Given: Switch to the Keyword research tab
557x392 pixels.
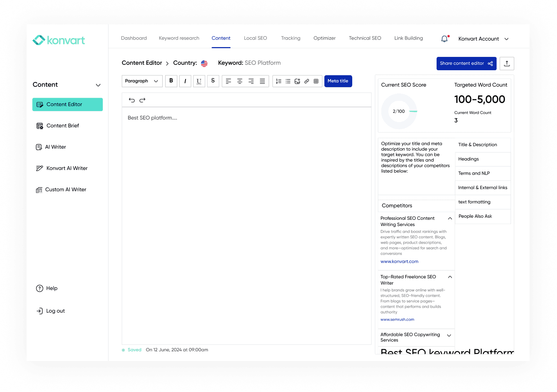Looking at the screenshot, I should [x=179, y=38].
